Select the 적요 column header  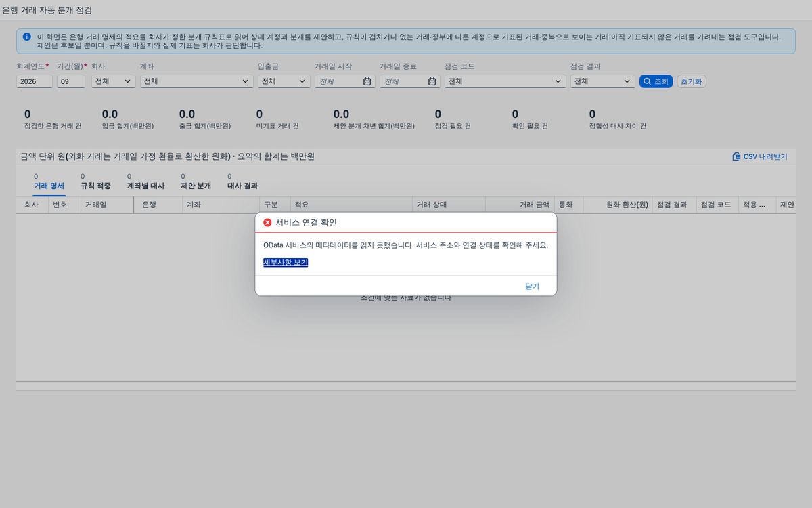(351, 205)
